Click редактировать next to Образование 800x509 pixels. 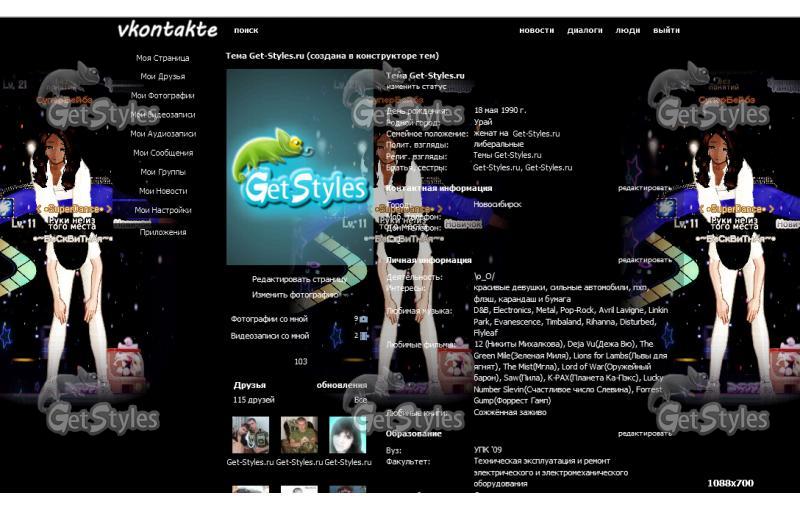pos(644,433)
